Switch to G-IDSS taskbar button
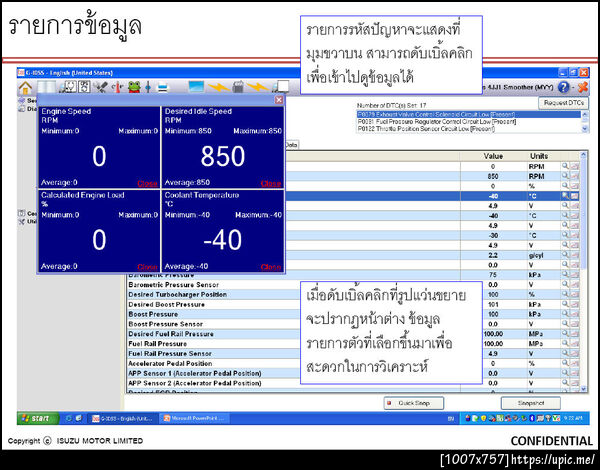Viewport: 600px width, 470px height. (x=122, y=418)
